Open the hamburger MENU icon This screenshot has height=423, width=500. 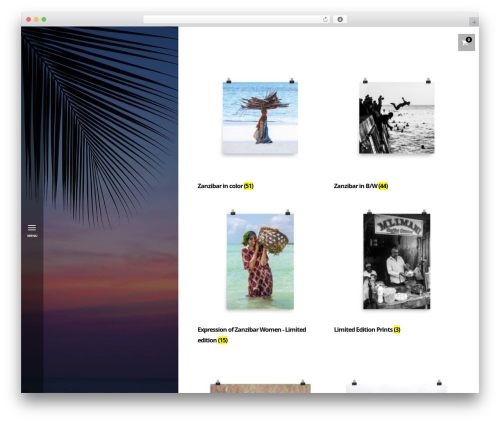(32, 230)
